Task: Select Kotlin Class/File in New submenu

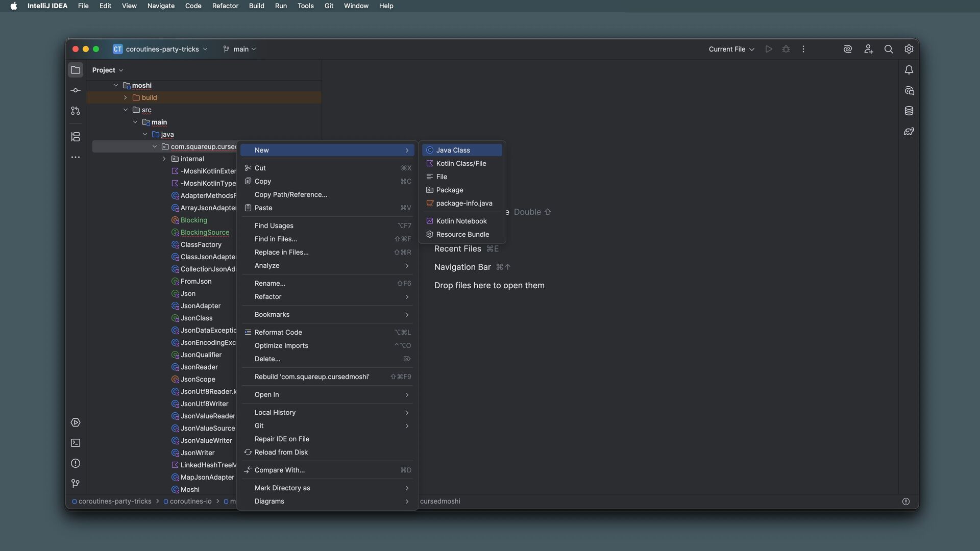Action: click(x=462, y=163)
